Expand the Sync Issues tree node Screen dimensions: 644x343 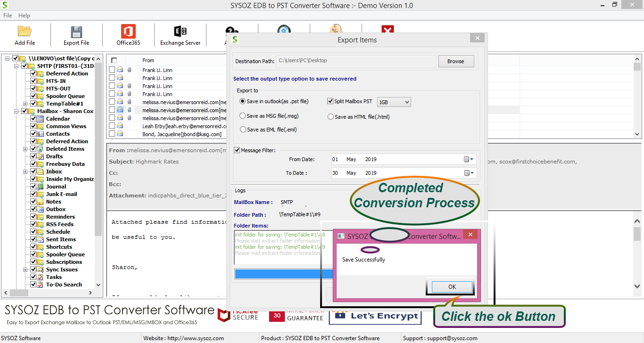point(25,269)
